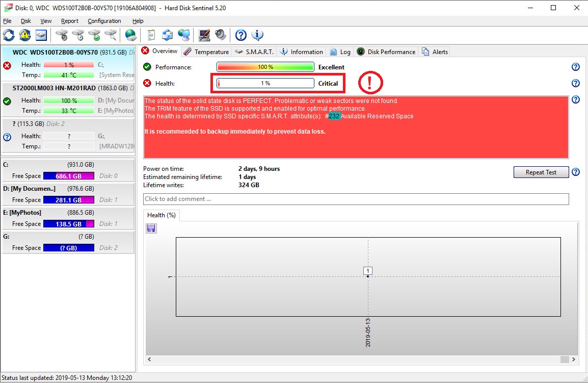Screen dimensions: 588x383
Task: Click the Health 1 % progress bar
Action: click(265, 83)
